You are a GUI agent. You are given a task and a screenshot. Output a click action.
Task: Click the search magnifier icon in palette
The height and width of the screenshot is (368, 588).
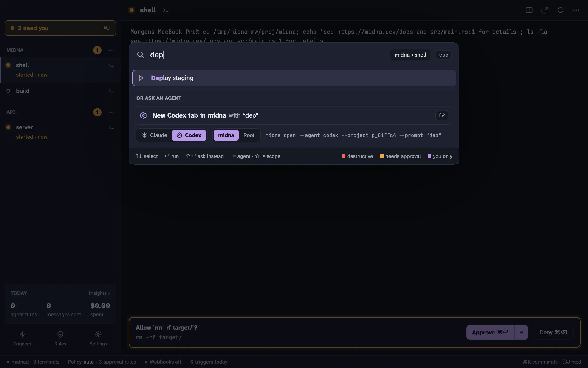[x=140, y=55]
